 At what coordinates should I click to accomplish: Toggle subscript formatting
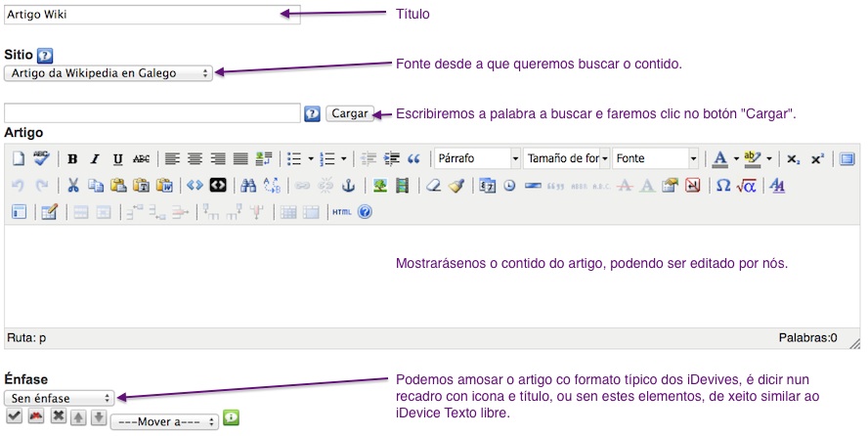pos(794,159)
